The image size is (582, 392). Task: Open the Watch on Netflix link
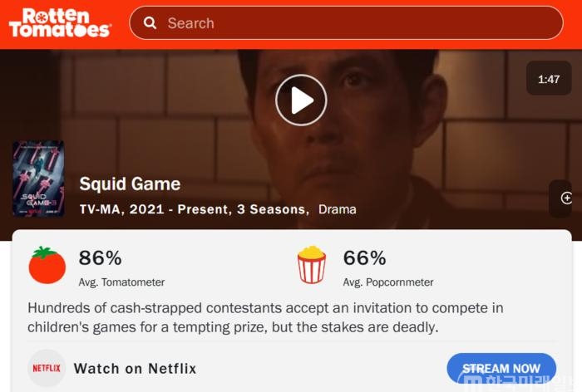[x=135, y=369]
